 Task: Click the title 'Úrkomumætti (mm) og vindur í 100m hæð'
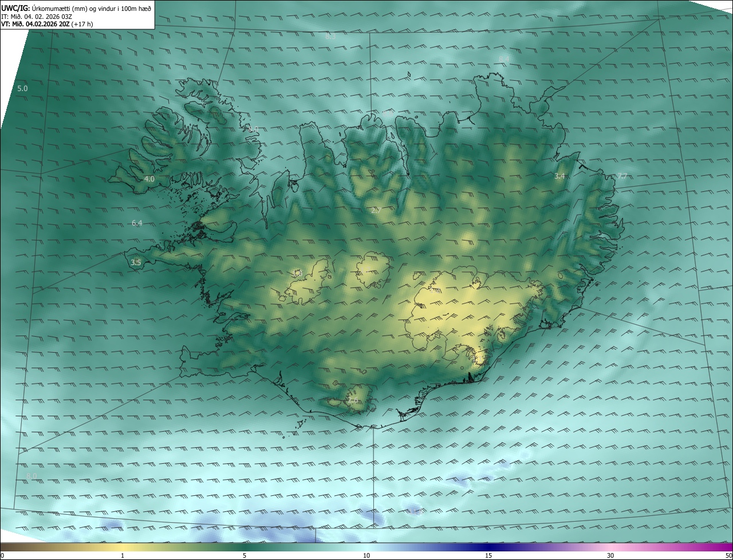(x=92, y=8)
